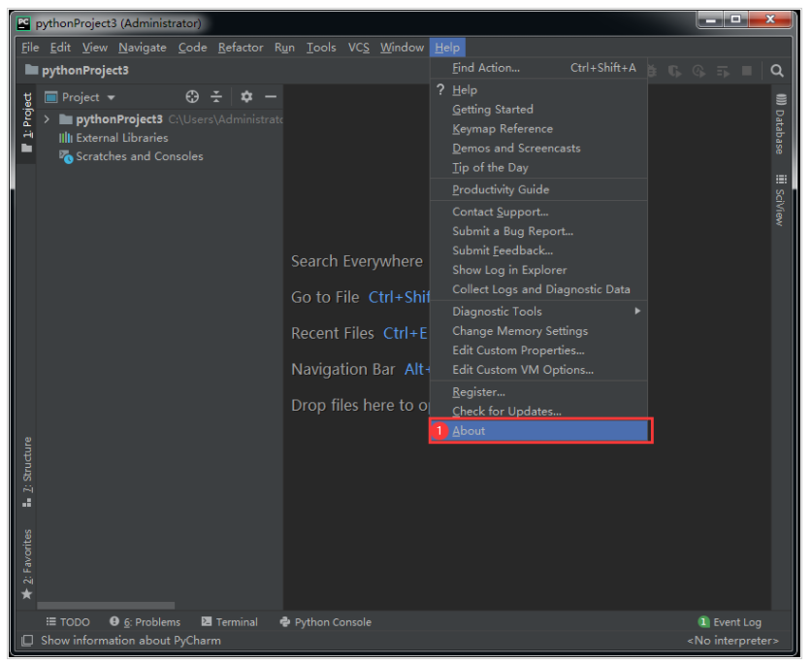Open the Database tool window

tap(780, 124)
